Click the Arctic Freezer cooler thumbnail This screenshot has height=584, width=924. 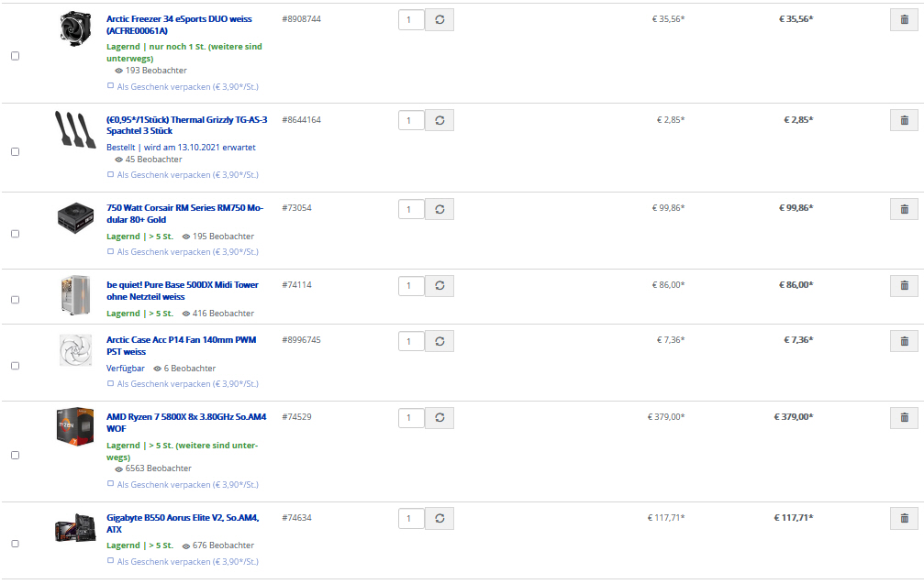pyautogui.click(x=75, y=28)
